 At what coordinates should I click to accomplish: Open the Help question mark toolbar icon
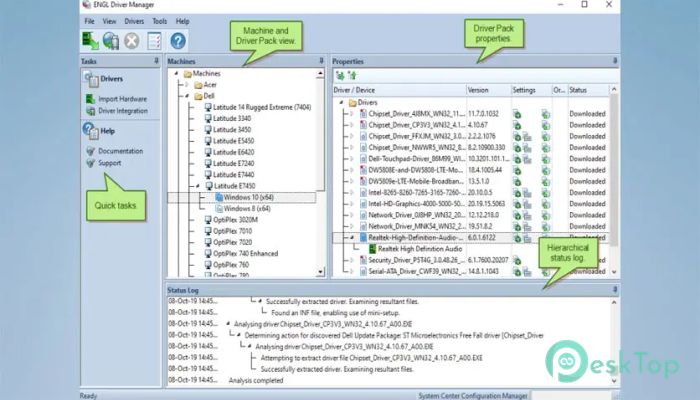click(x=178, y=41)
